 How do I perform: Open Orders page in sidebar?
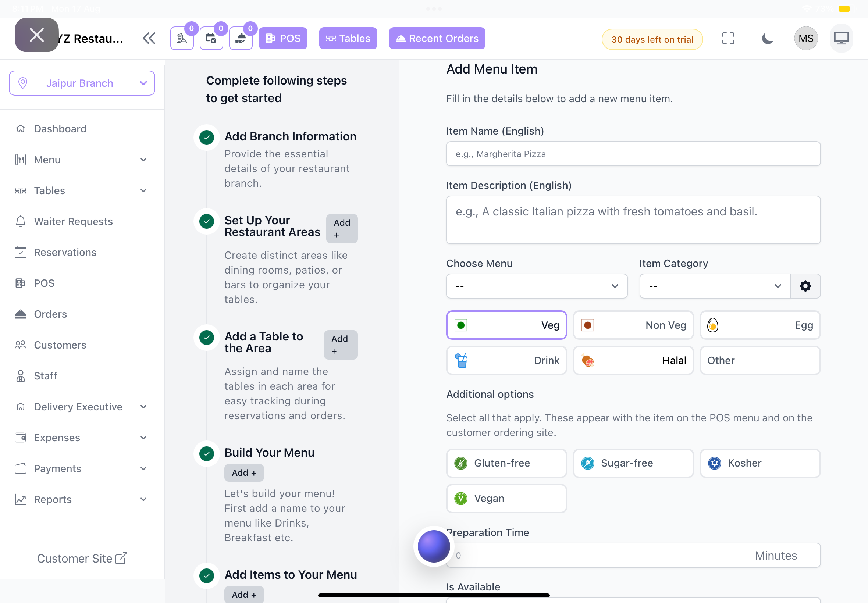pos(82,314)
